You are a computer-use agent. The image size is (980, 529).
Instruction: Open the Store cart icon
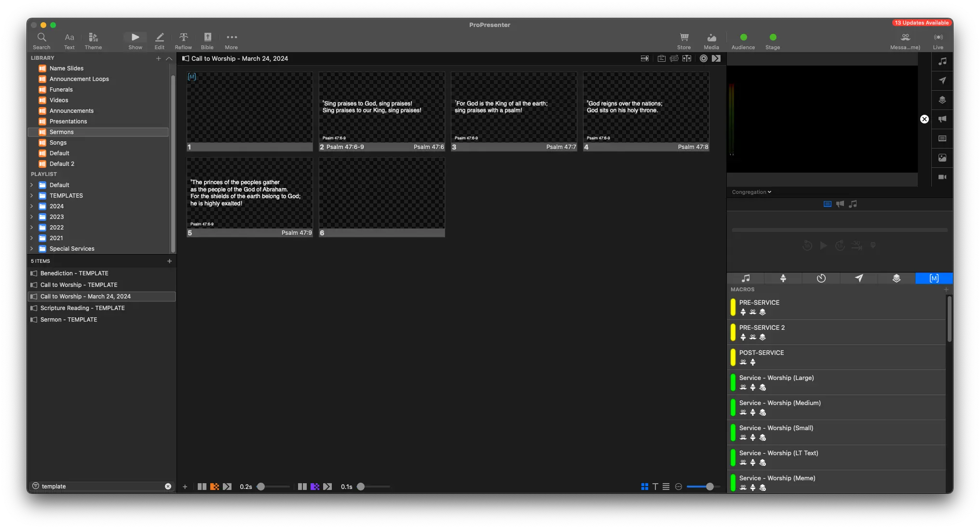pyautogui.click(x=684, y=38)
